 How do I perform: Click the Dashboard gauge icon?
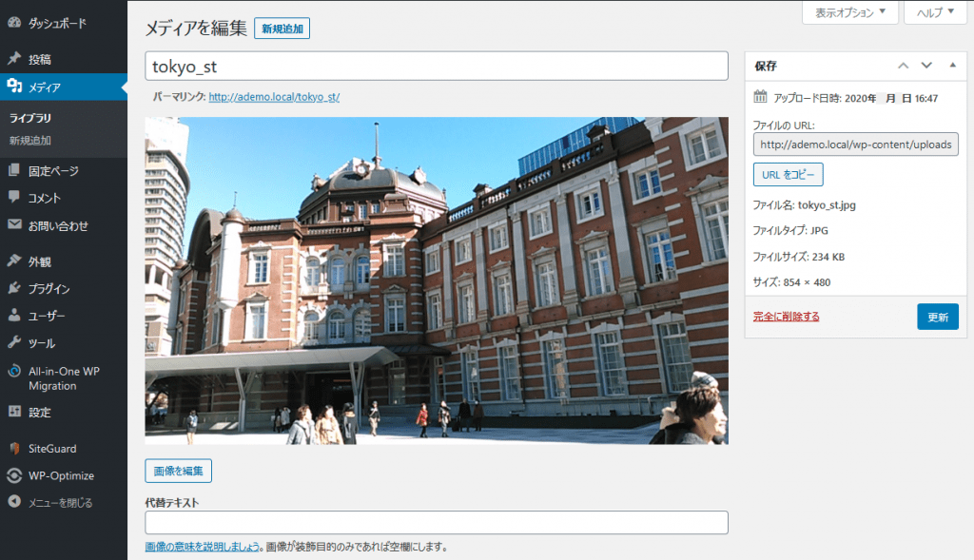[x=14, y=23]
